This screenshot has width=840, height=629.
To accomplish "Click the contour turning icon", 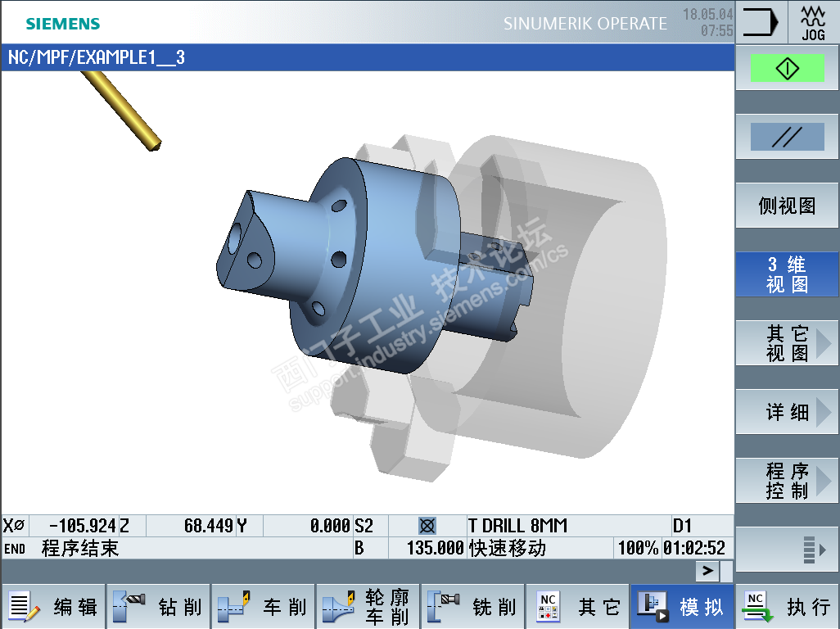I will point(339,607).
